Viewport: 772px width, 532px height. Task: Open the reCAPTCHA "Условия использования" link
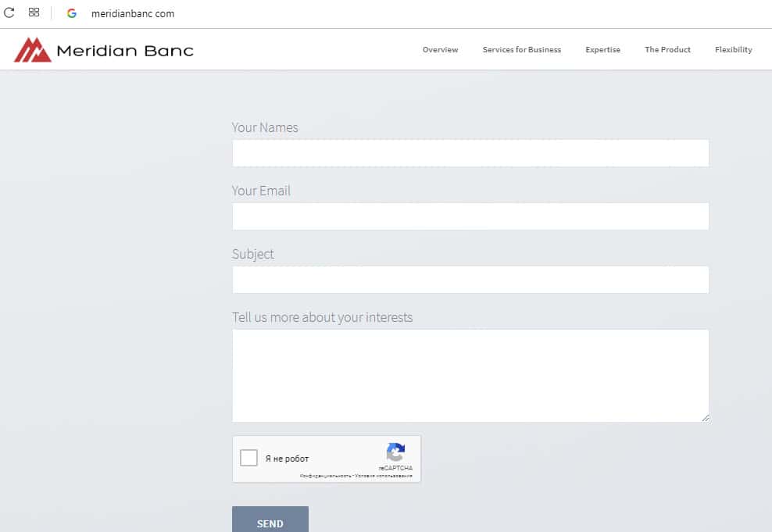(x=384, y=476)
